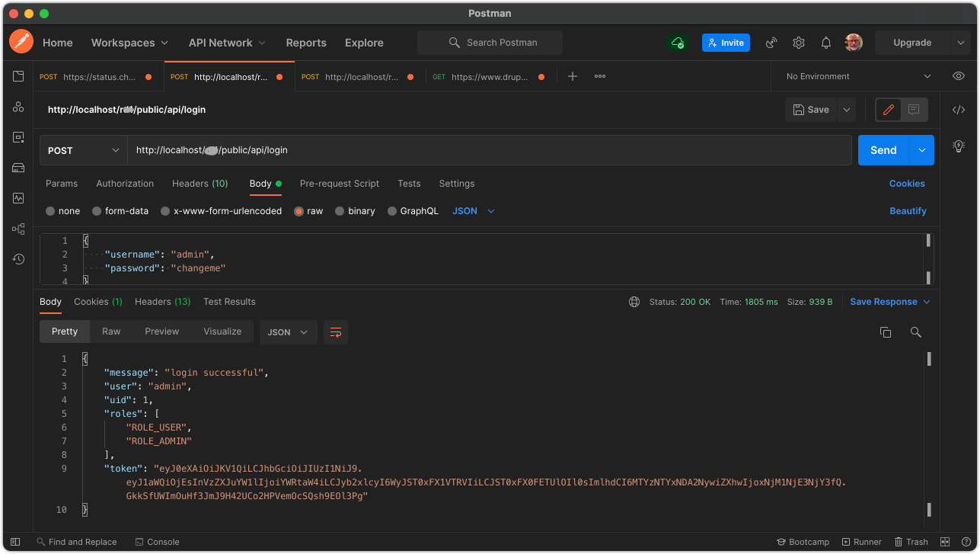
Task: Click the Send button
Action: click(x=883, y=150)
